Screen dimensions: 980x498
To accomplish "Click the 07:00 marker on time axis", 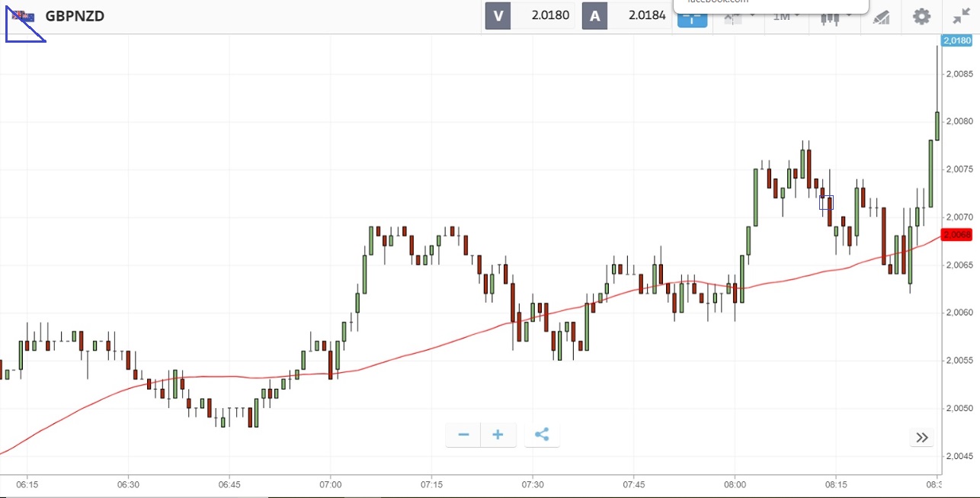I will click(331, 484).
